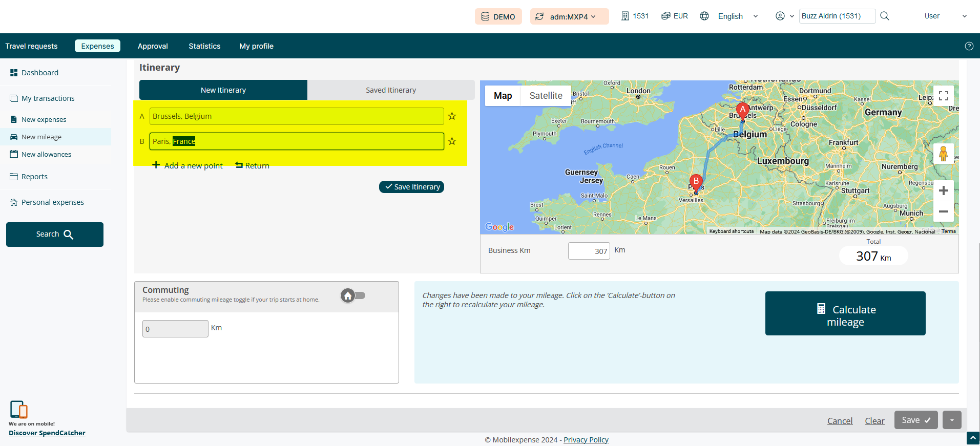Click the Save Itinerary button
This screenshot has height=446, width=980.
tap(411, 187)
